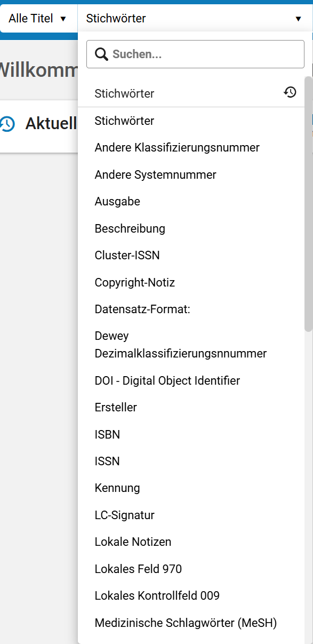Click the recent searches history icon
313x644 pixels.
(x=290, y=92)
